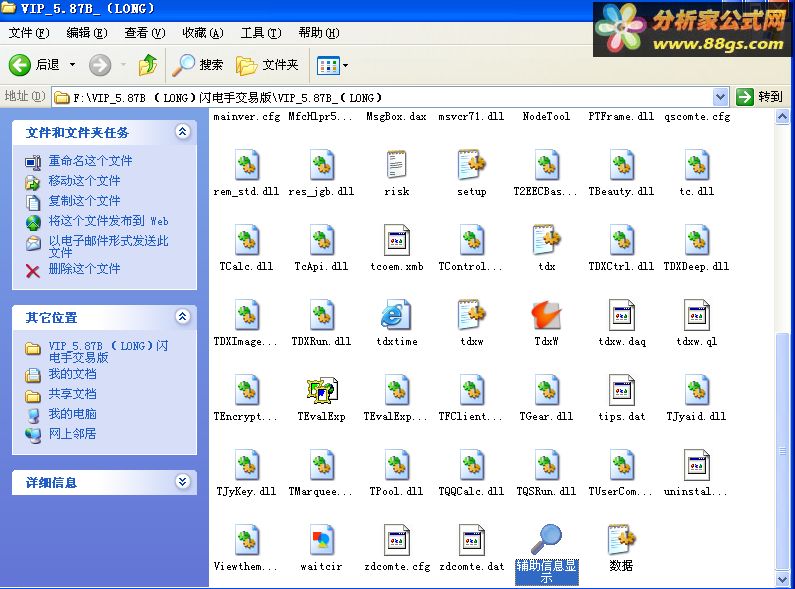Open the 编辑(E) menu
This screenshot has height=589, width=795.
coord(87,33)
